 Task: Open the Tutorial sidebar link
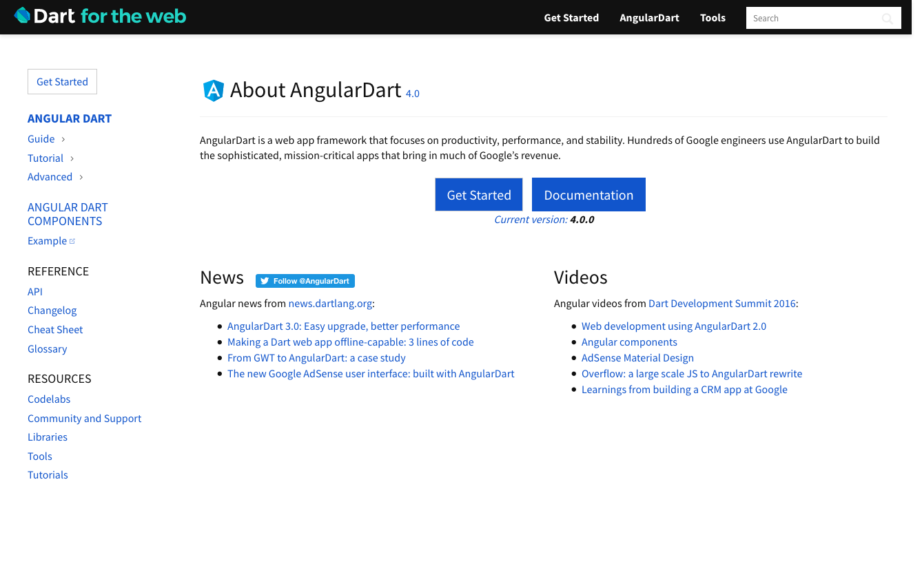point(45,158)
